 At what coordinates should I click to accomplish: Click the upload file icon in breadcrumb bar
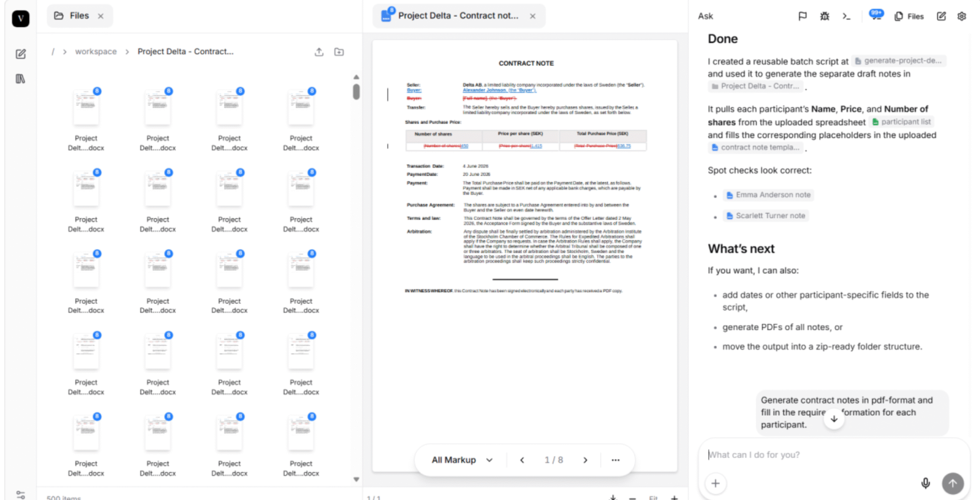pyautogui.click(x=319, y=52)
